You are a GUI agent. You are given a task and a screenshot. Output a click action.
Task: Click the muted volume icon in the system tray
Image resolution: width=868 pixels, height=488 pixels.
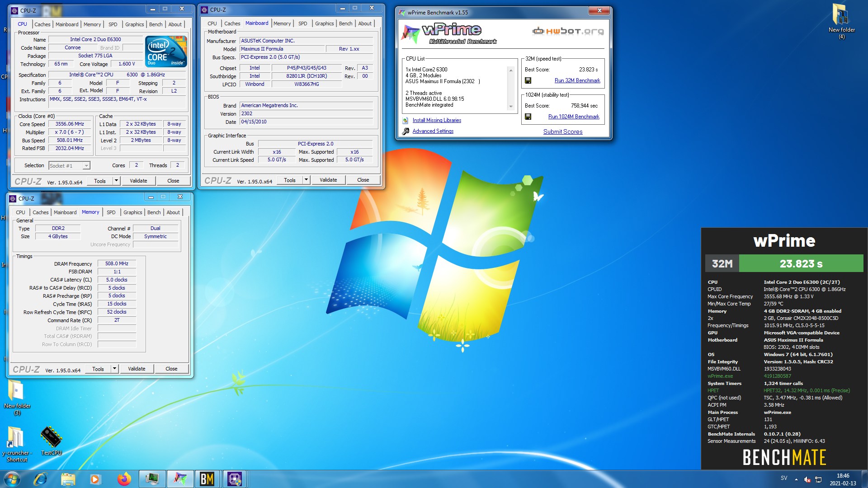point(807,479)
